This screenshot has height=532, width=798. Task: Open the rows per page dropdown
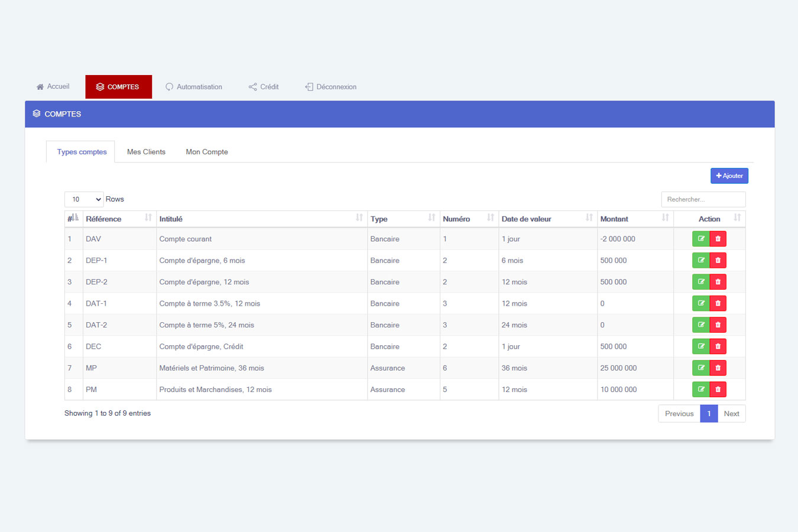pyautogui.click(x=84, y=199)
